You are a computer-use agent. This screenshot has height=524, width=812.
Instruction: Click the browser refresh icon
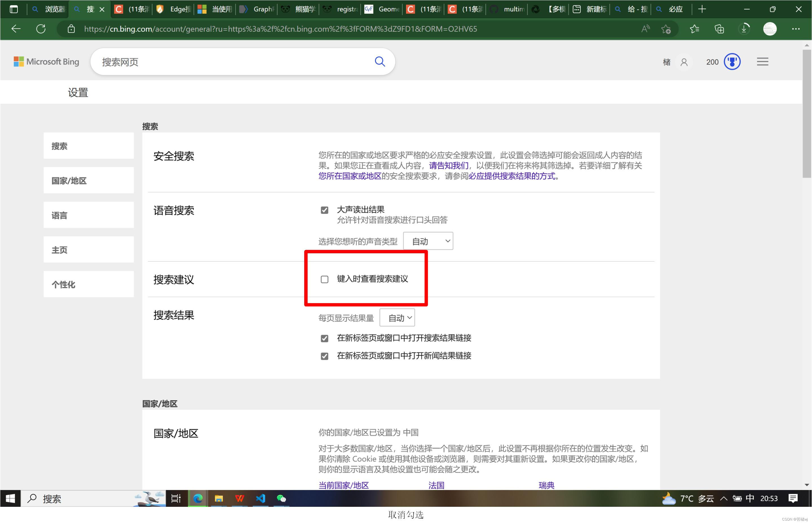tap(41, 29)
